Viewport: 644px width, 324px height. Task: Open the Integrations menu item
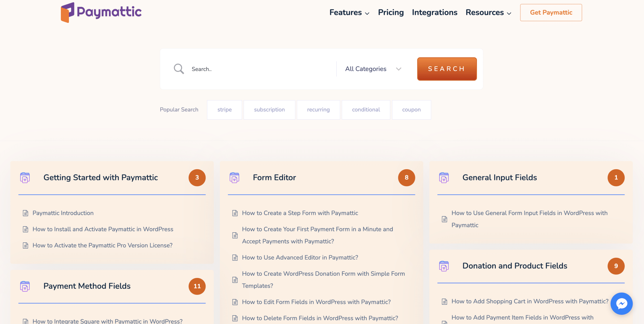[434, 12]
